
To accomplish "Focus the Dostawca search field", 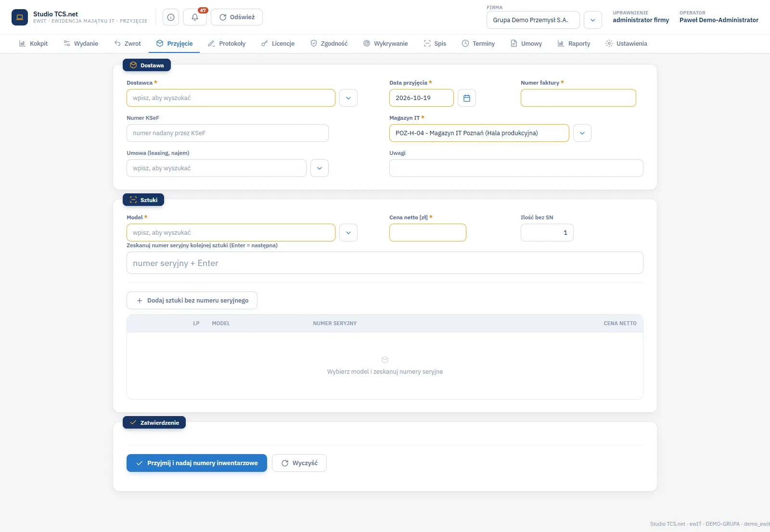I will coord(231,98).
